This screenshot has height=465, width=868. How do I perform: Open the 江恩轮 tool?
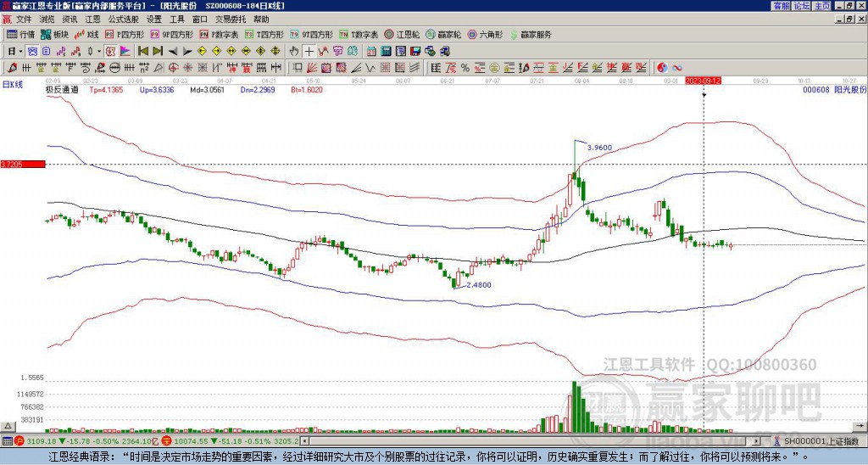point(402,34)
